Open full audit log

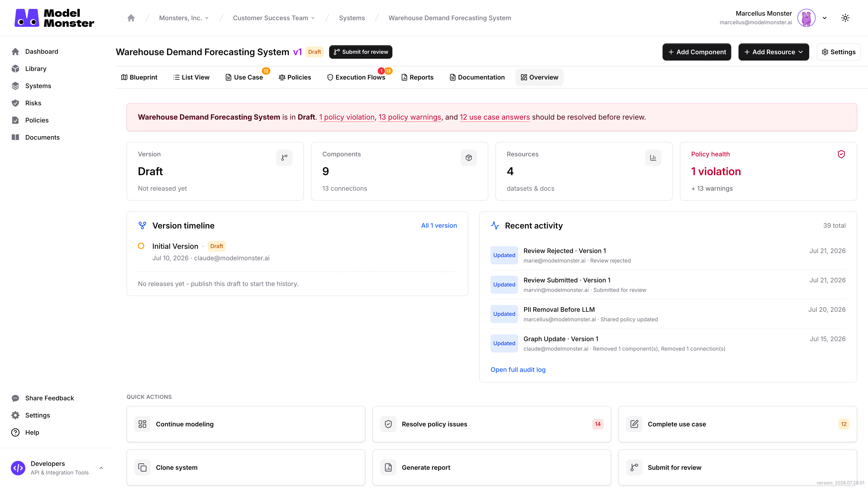pos(518,369)
